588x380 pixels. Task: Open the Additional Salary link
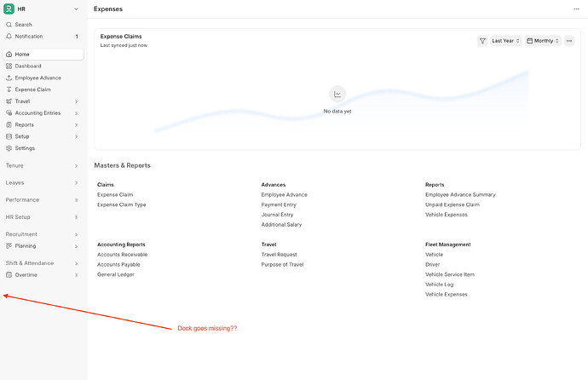281,224
